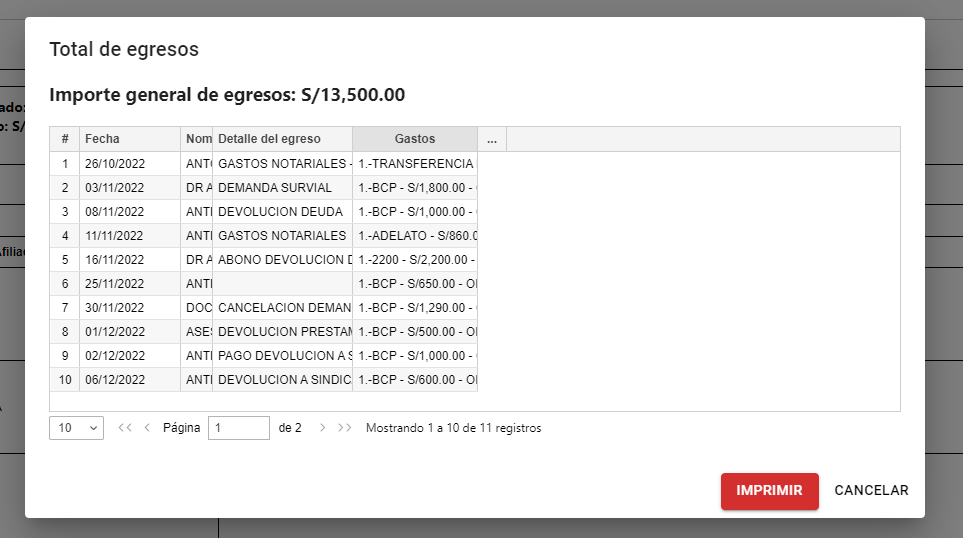
Task: Sort by the Fecha column header
Action: point(130,139)
